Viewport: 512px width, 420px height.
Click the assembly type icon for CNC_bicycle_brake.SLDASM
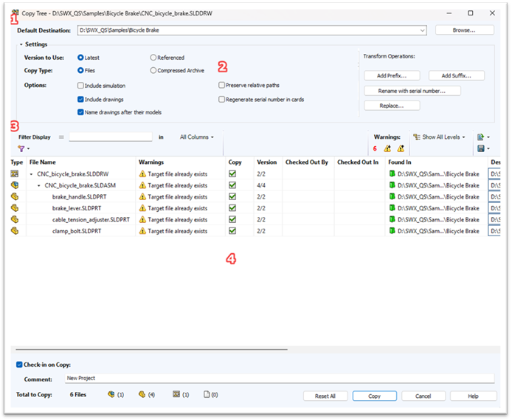click(14, 185)
